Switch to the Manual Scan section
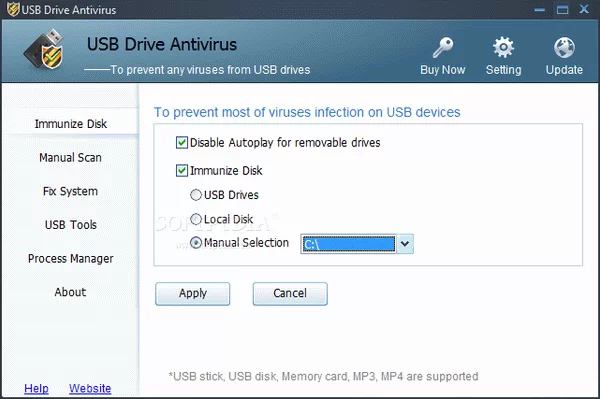Screen dimensions: 600x399 70,158
